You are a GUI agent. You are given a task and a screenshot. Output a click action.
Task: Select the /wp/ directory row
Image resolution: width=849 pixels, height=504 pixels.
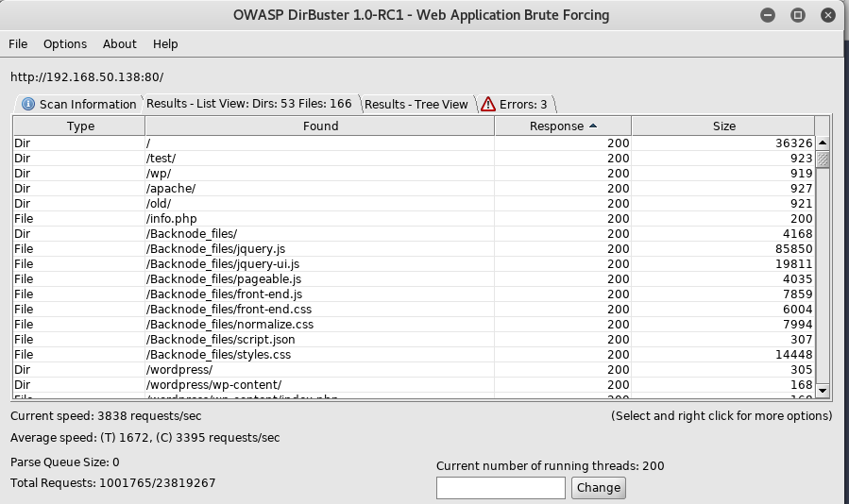point(414,174)
